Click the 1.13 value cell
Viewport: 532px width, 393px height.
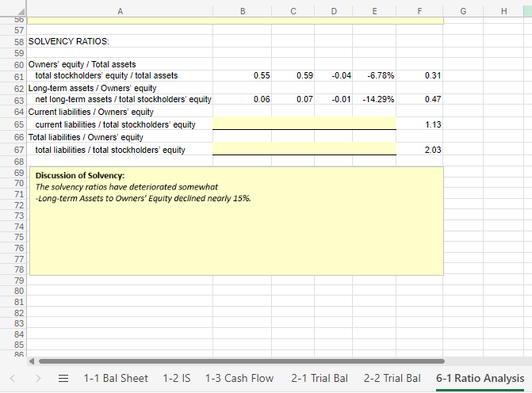click(x=419, y=124)
